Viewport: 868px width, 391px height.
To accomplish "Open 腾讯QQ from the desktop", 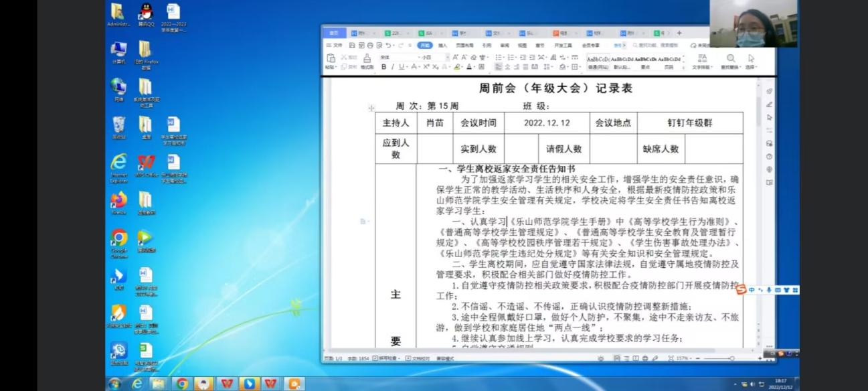I will tap(146, 13).
